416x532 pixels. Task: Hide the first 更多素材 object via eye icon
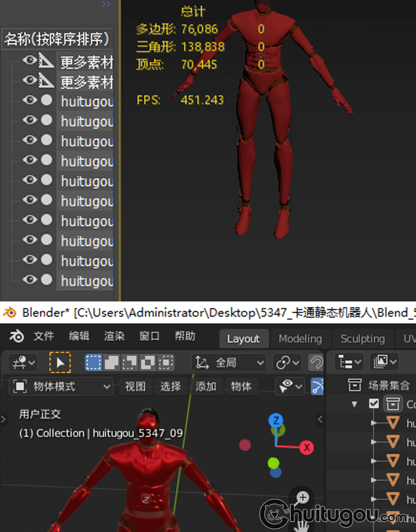click(x=29, y=61)
